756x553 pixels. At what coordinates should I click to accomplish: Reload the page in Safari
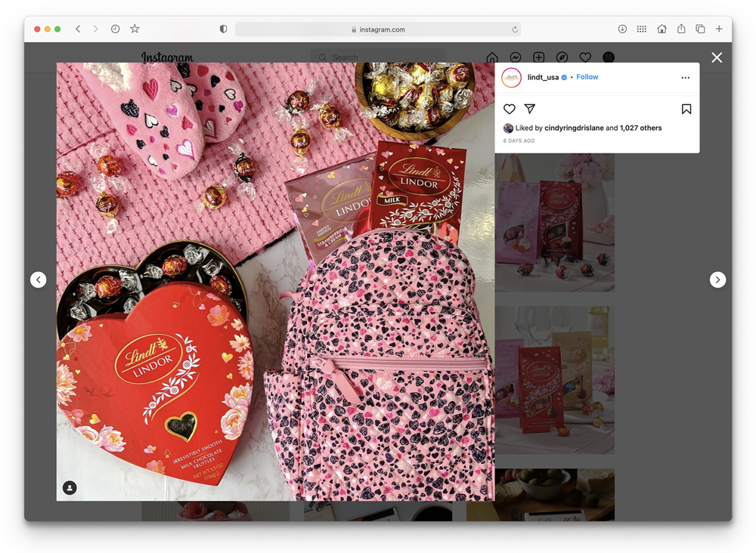pyautogui.click(x=515, y=29)
